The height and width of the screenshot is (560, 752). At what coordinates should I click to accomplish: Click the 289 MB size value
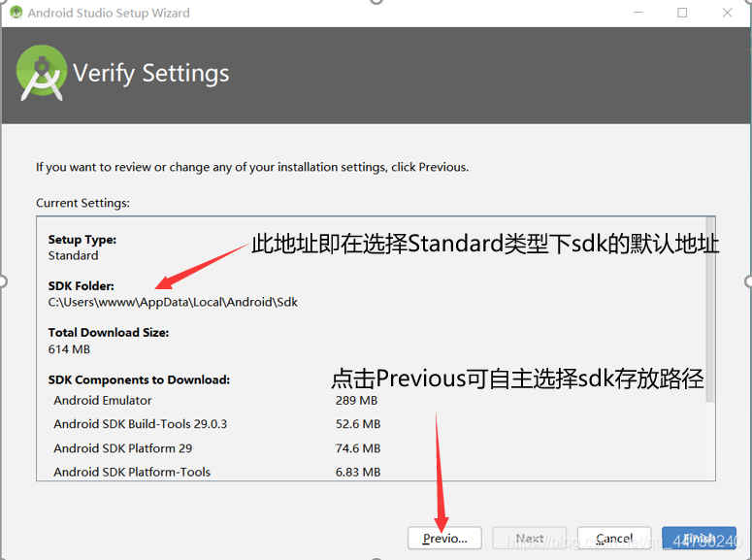coord(356,400)
